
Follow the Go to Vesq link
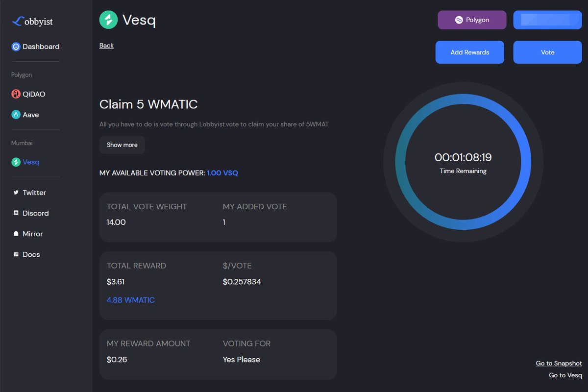(565, 375)
